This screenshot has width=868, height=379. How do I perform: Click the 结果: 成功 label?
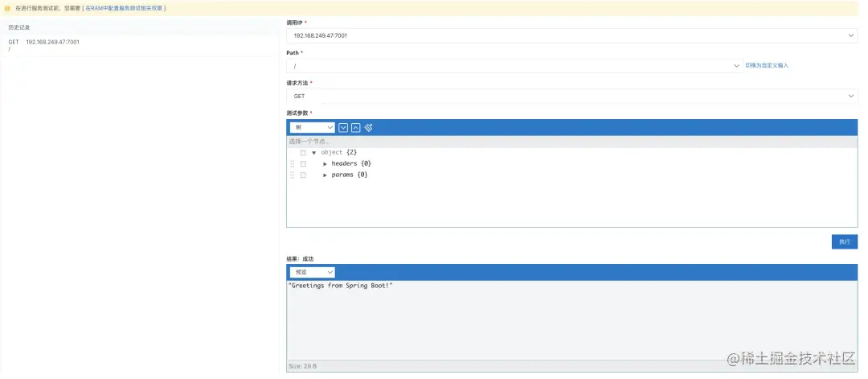[300, 259]
